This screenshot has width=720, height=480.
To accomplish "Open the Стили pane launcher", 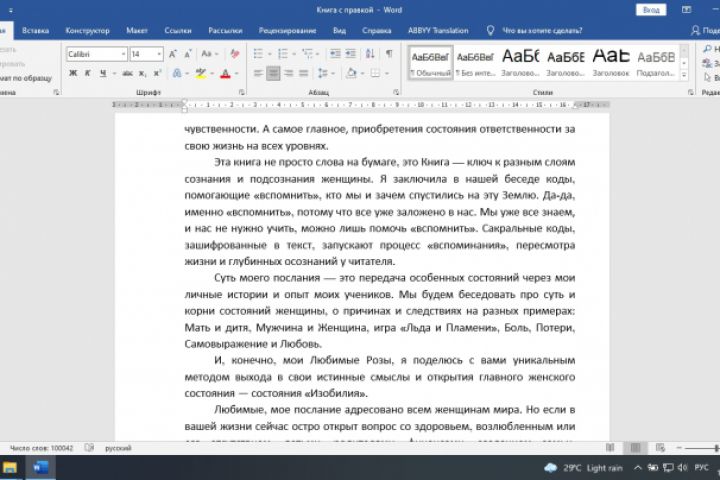I will [691, 92].
